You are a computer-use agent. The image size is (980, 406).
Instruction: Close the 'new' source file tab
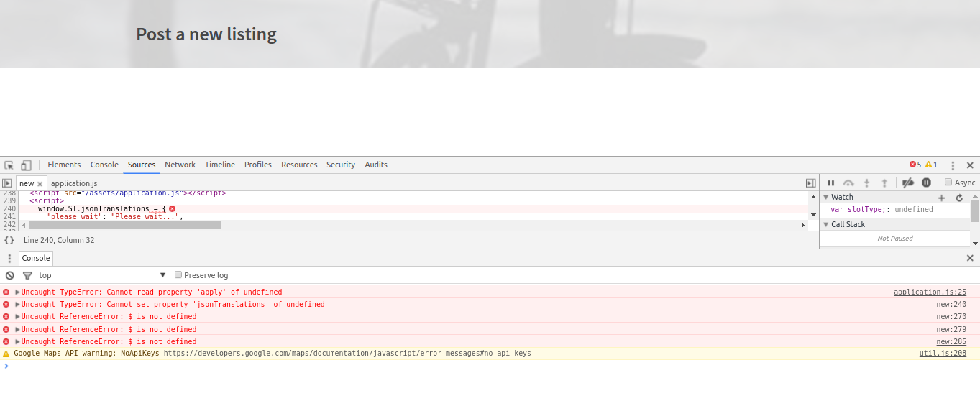click(x=40, y=184)
